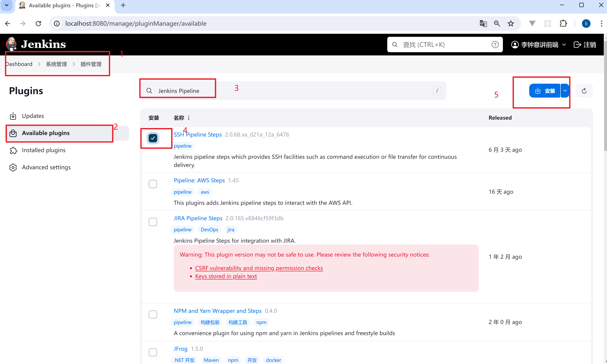The height and width of the screenshot is (364, 607).
Task: Click the blue 安装 install button
Action: pyautogui.click(x=545, y=91)
